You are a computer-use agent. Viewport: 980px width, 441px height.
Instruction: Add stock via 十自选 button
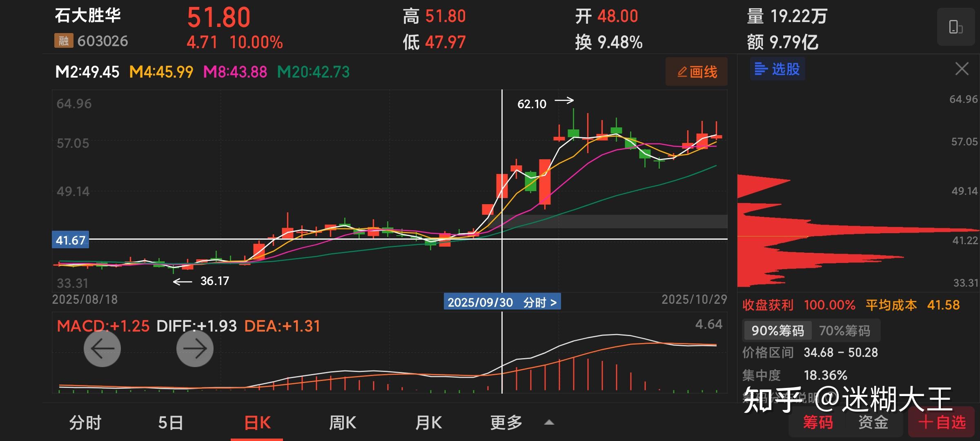pyautogui.click(x=942, y=422)
